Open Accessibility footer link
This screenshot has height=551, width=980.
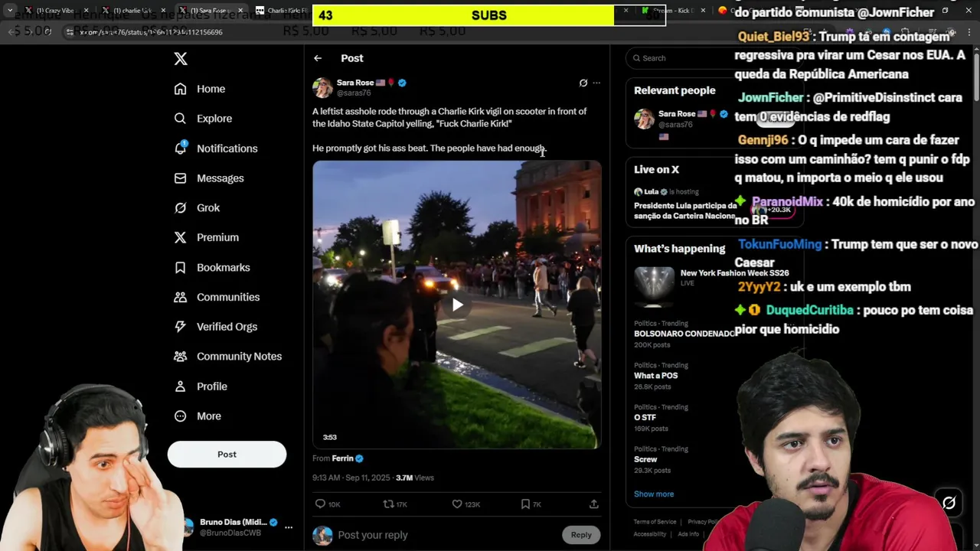click(649, 534)
